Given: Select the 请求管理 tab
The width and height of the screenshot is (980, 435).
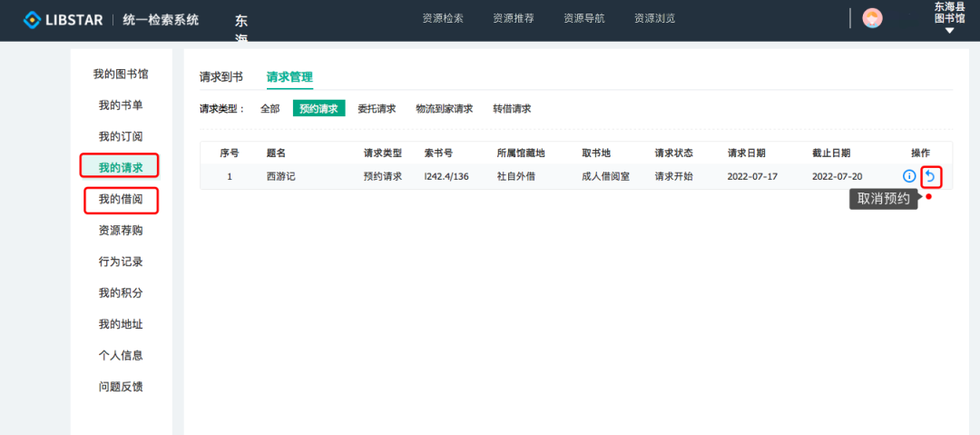Looking at the screenshot, I should 289,77.
